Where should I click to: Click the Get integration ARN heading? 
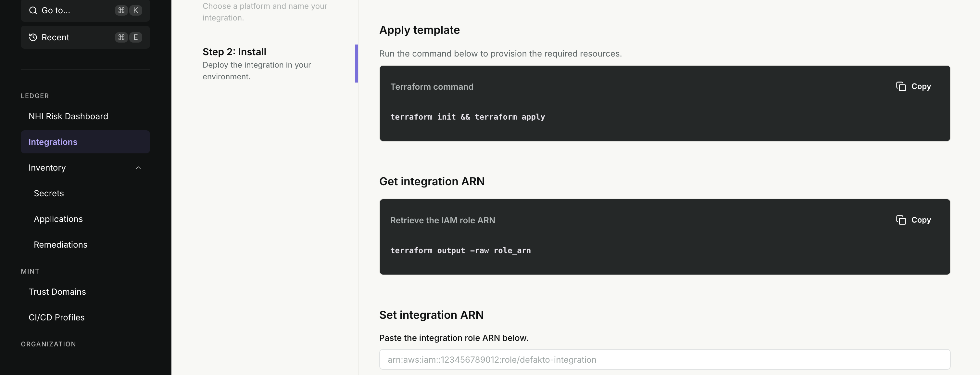[x=432, y=182]
